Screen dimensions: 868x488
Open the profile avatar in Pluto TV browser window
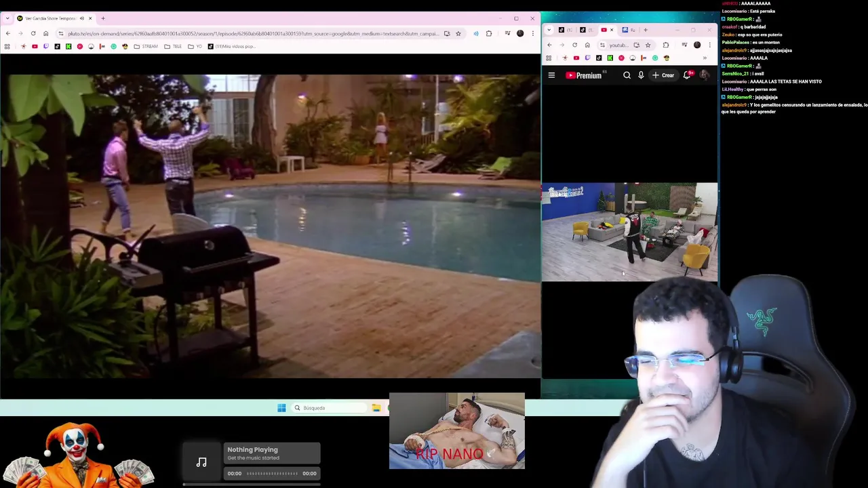tap(520, 33)
